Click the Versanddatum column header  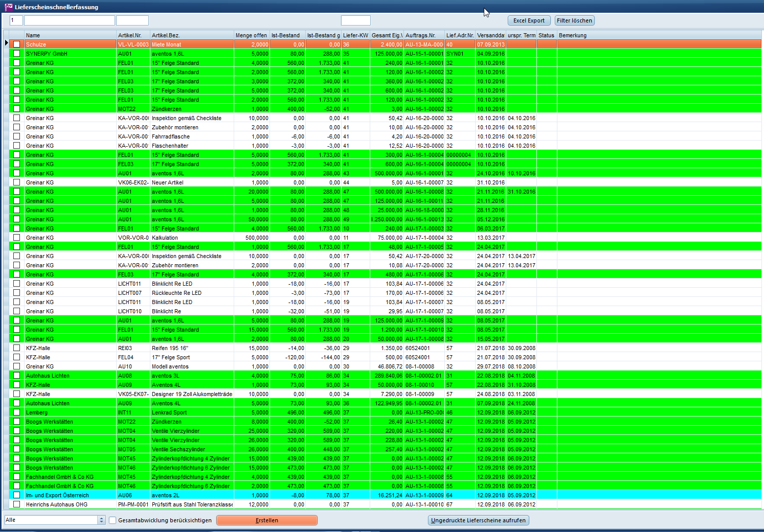coord(490,35)
